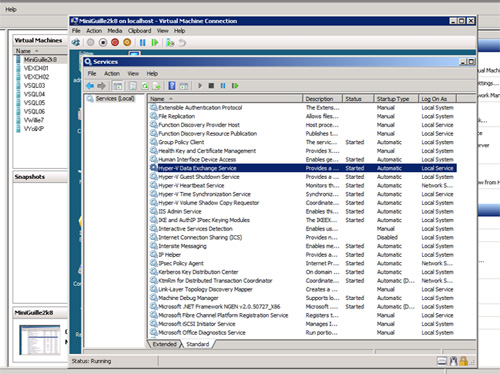The width and height of the screenshot is (500, 374).
Task: Select Hyper-V Time Synchronization Service row
Action: point(303,194)
